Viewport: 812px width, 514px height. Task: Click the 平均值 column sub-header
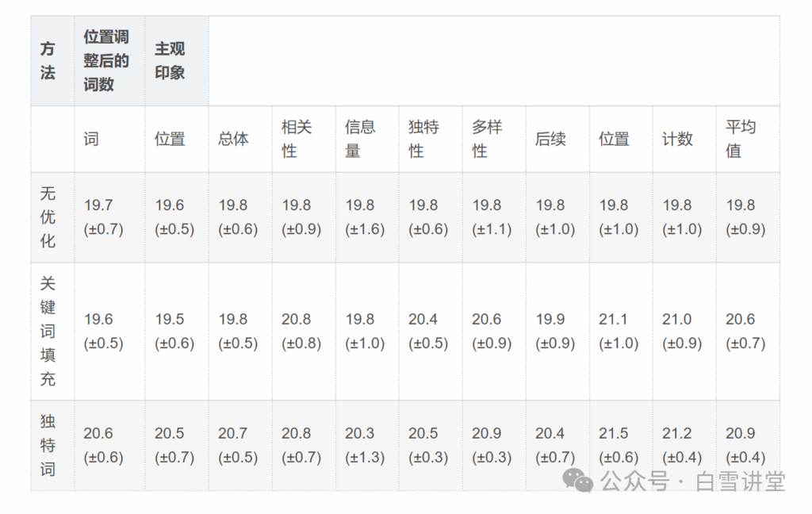click(741, 139)
